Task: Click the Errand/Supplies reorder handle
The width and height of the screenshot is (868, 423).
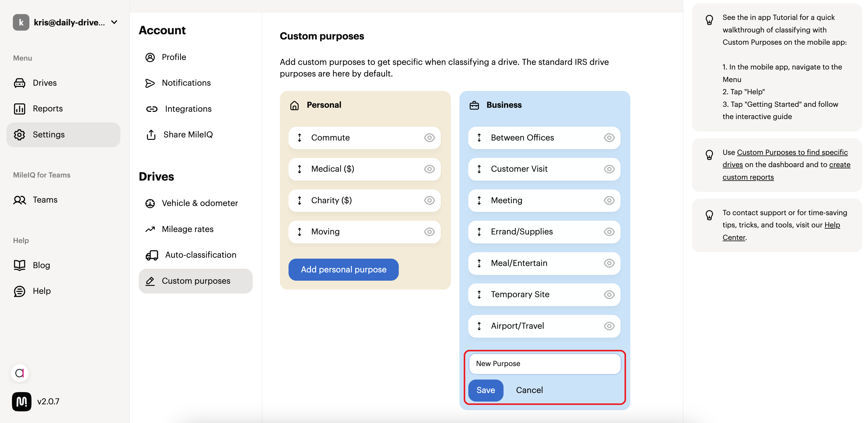Action: point(479,232)
